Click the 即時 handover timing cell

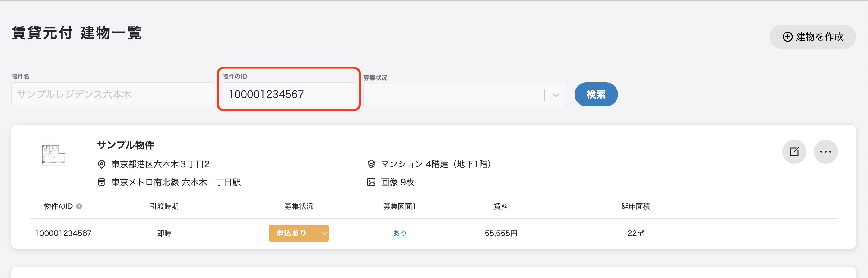pyautogui.click(x=164, y=233)
